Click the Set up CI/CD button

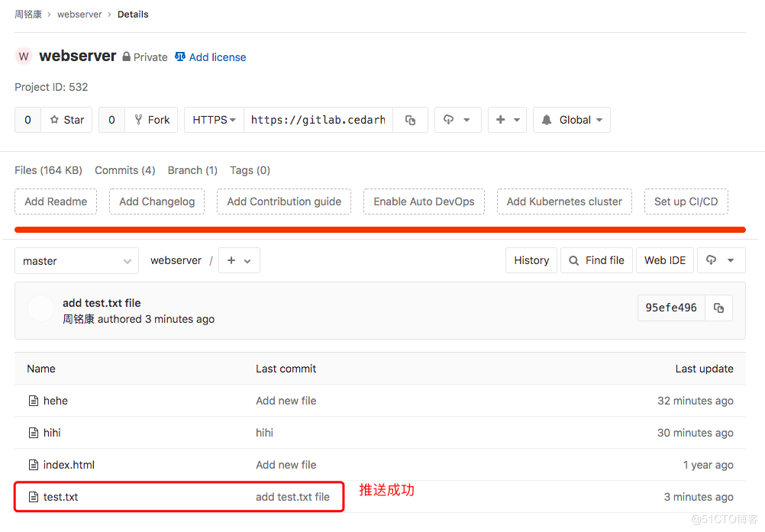686,202
